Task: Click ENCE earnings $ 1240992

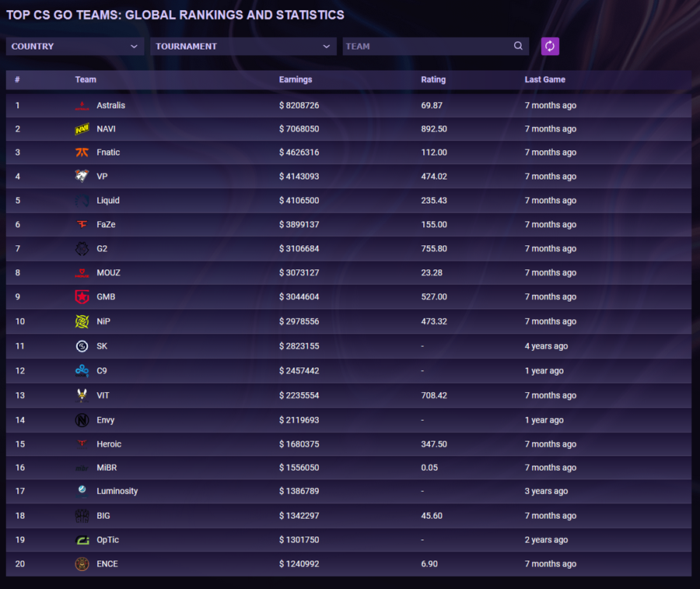Action: (x=299, y=564)
